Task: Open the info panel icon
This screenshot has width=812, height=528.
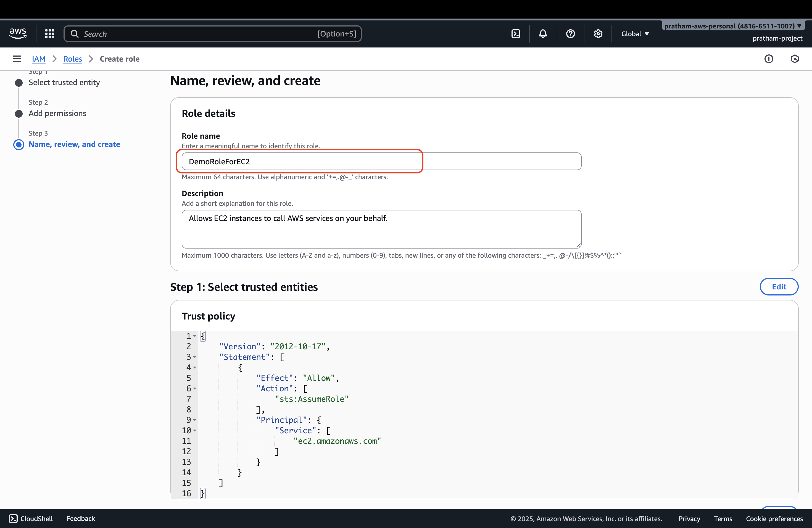Action: pos(769,59)
